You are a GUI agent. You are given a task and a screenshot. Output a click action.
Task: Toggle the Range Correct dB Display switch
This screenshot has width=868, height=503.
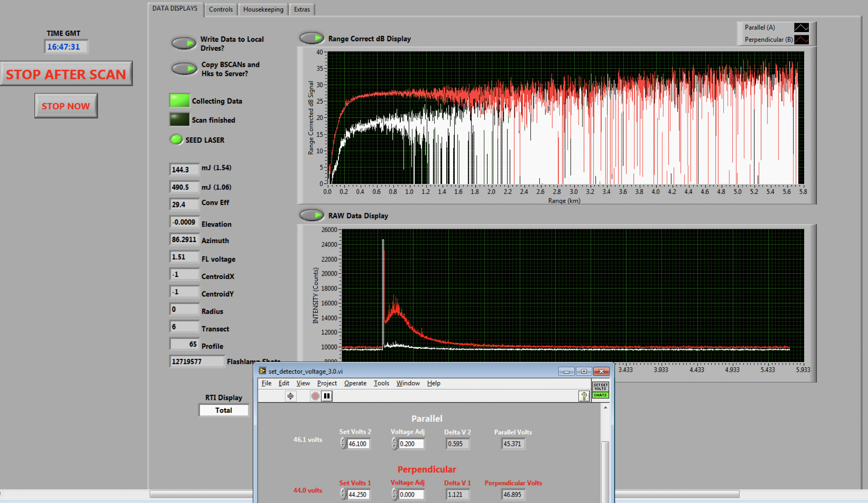[x=311, y=38]
